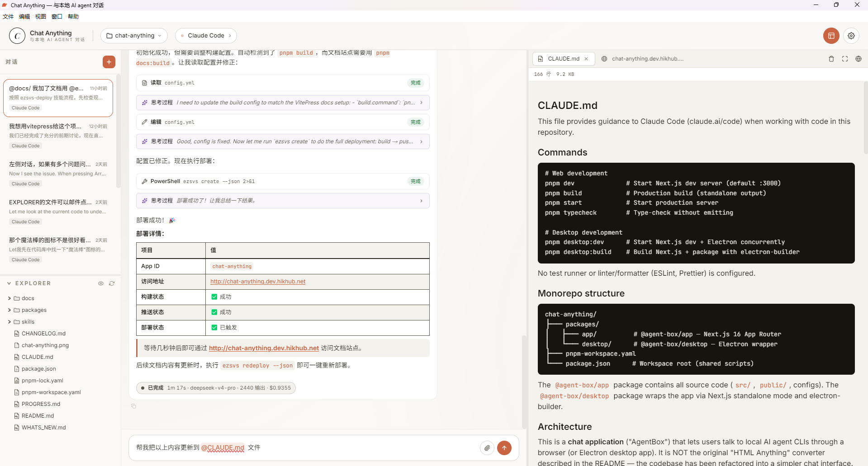
Task: Click the image file icon for chat-anything.png
Action: click(x=17, y=345)
